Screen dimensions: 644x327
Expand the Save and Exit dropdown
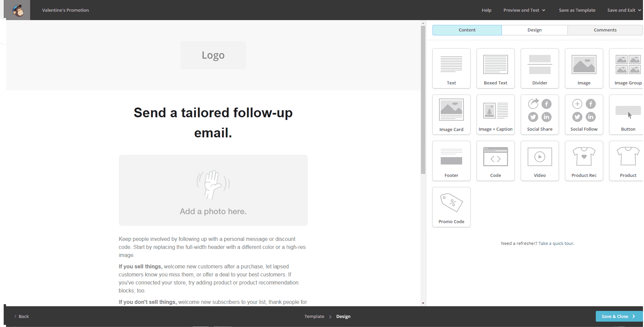point(624,10)
